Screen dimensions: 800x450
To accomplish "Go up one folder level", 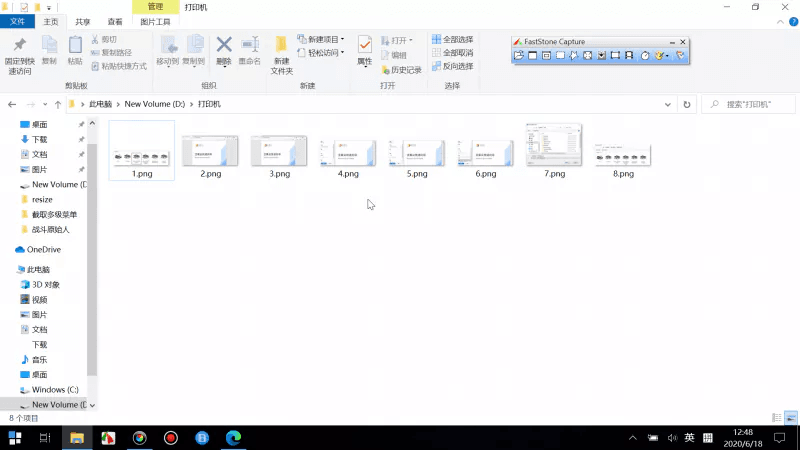I will point(58,104).
